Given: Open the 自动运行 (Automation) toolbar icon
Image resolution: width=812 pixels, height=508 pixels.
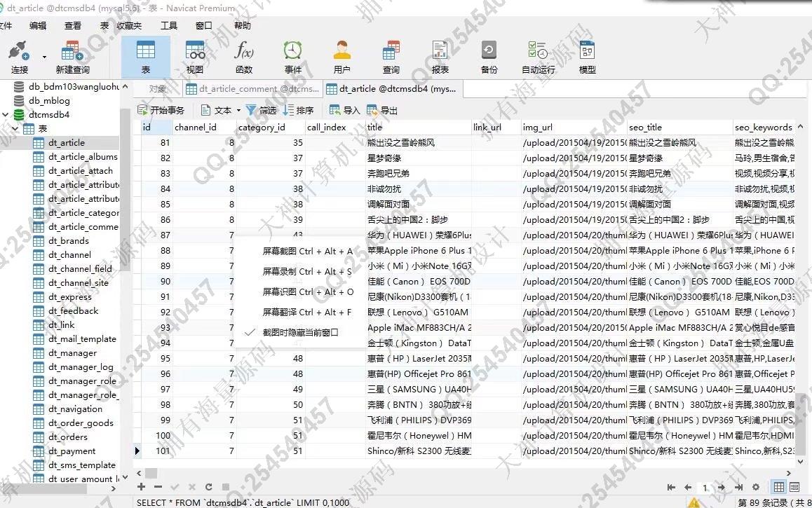Looking at the screenshot, I should 538,57.
